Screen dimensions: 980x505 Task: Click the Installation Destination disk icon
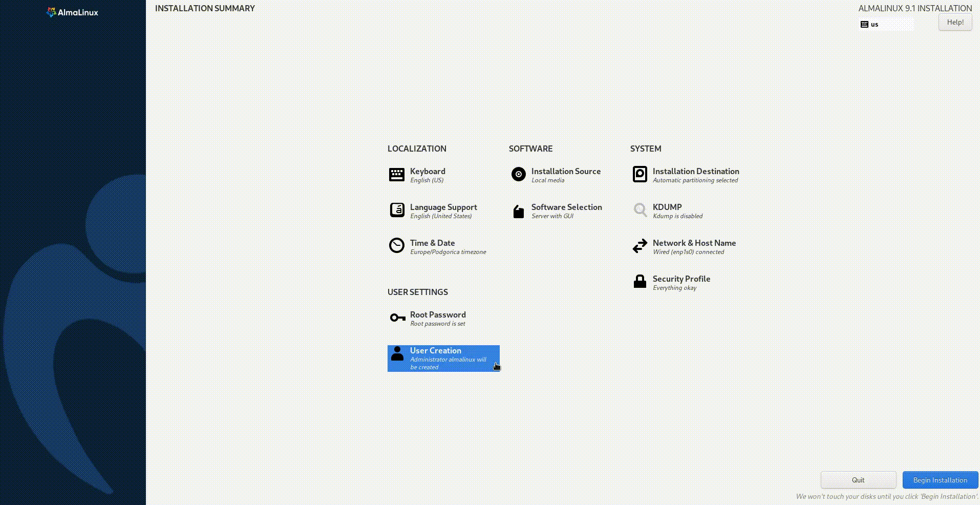coord(640,175)
